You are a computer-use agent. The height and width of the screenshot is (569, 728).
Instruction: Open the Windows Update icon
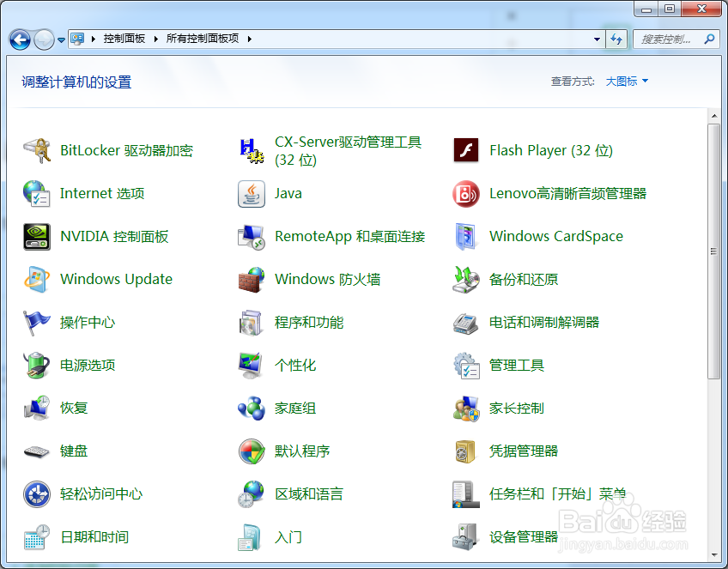37,280
